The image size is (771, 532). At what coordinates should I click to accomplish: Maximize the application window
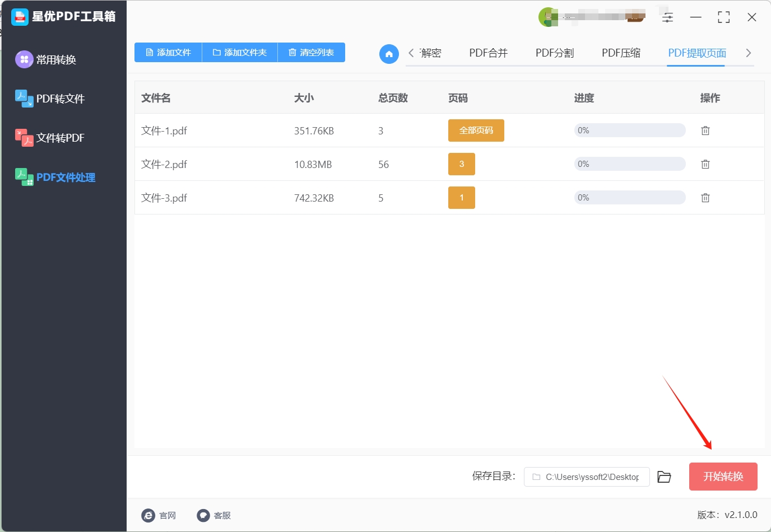tap(724, 17)
